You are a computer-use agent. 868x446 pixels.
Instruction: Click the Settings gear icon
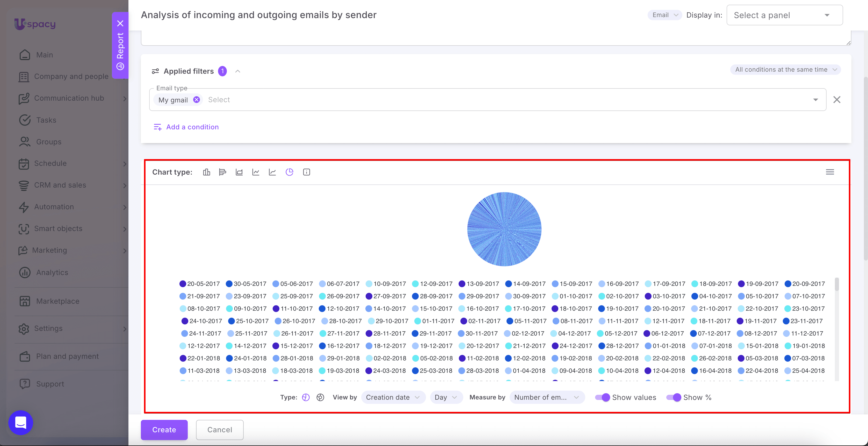(x=24, y=328)
